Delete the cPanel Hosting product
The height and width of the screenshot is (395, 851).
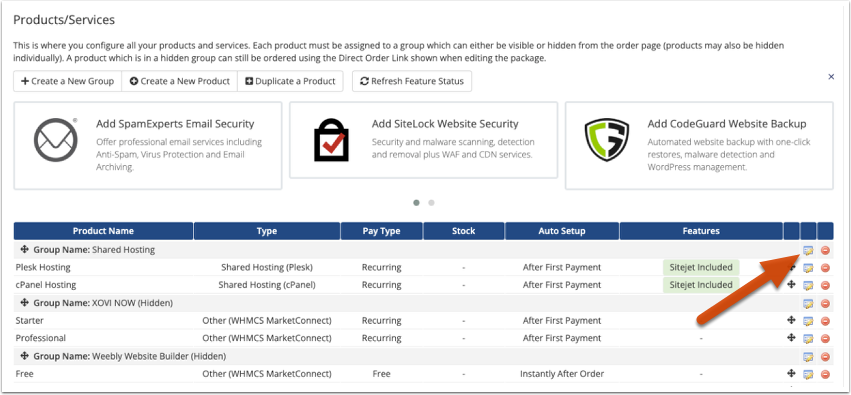click(825, 285)
